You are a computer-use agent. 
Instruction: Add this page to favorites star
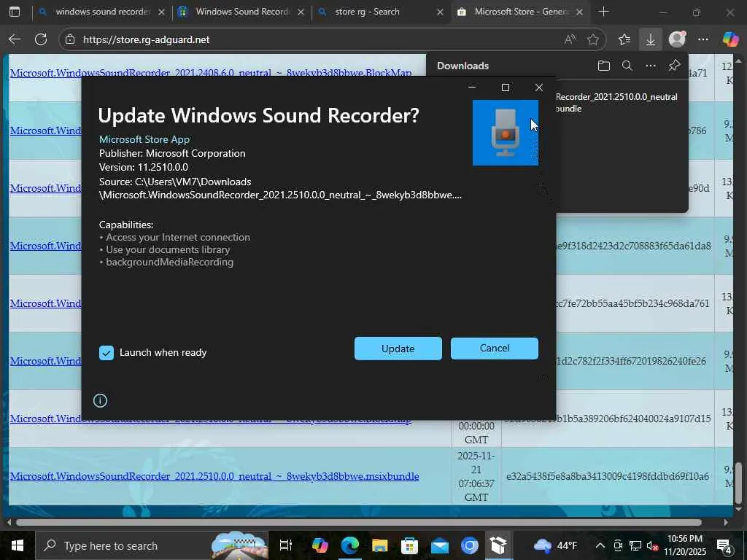tap(593, 39)
